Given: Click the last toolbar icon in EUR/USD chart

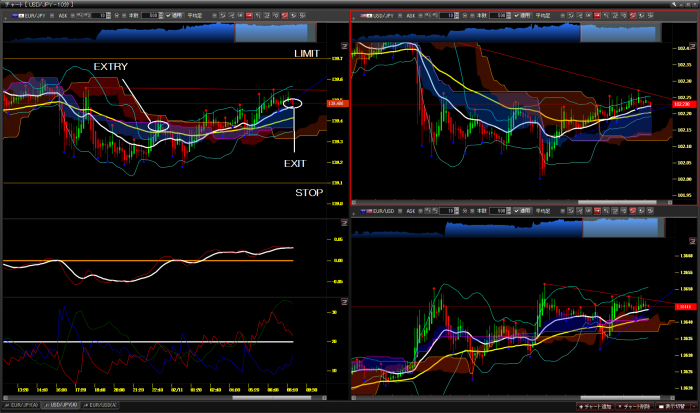Looking at the screenshot, I should point(650,210).
